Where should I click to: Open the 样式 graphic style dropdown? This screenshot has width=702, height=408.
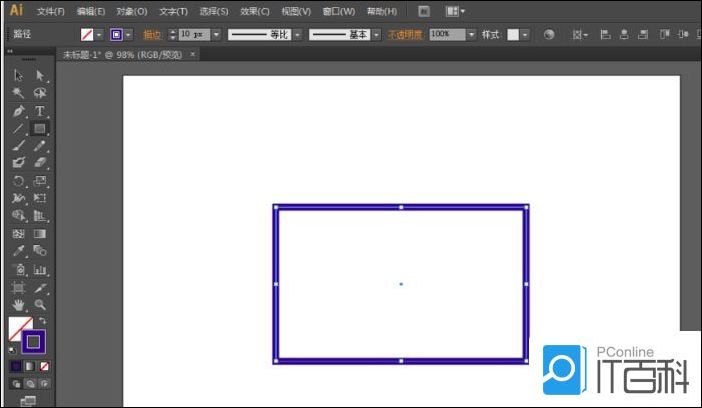tap(525, 34)
